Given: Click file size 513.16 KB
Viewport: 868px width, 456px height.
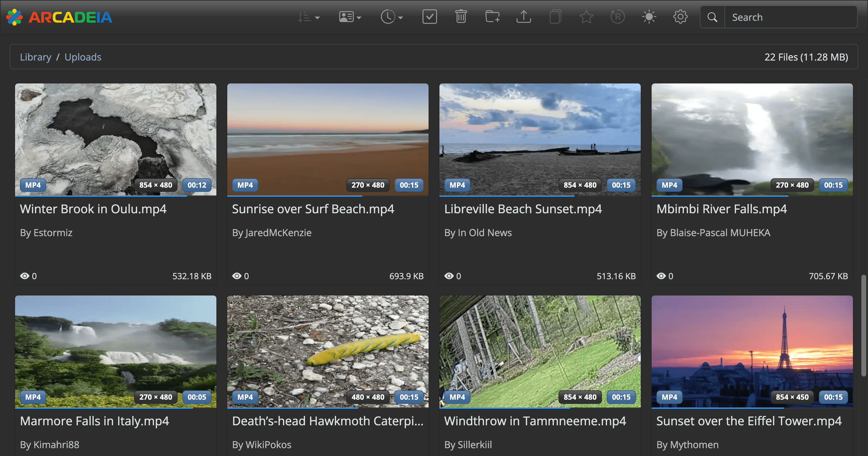Looking at the screenshot, I should pyautogui.click(x=616, y=276).
